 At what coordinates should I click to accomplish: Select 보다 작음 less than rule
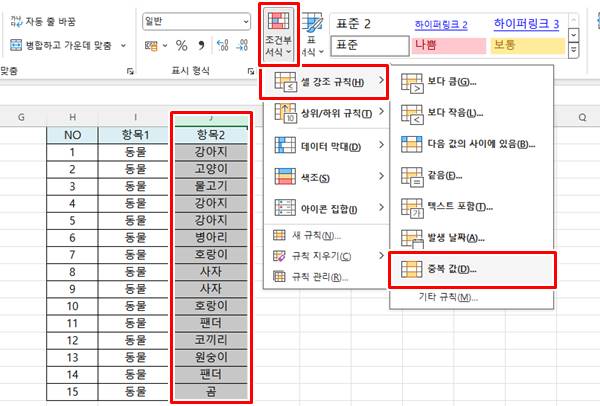471,113
